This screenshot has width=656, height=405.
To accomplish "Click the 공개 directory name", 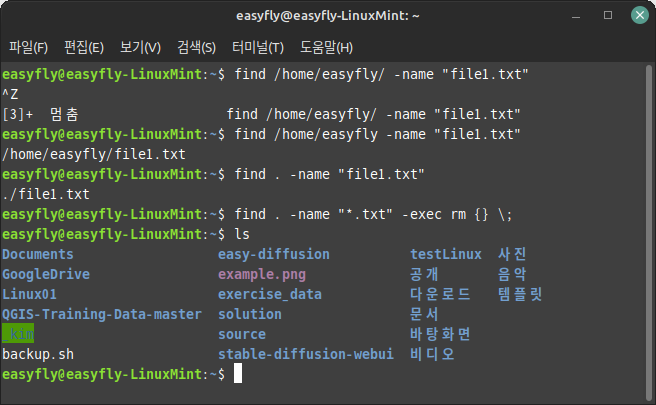I will (x=424, y=274).
